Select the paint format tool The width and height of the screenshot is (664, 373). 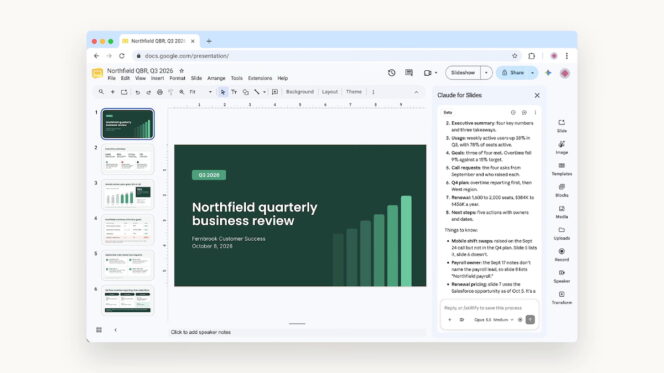171,92
